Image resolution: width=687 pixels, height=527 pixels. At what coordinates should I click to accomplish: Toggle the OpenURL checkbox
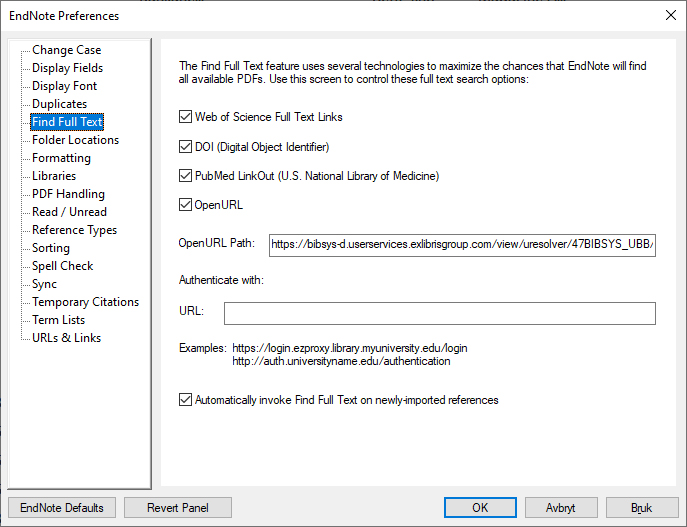pyautogui.click(x=185, y=205)
